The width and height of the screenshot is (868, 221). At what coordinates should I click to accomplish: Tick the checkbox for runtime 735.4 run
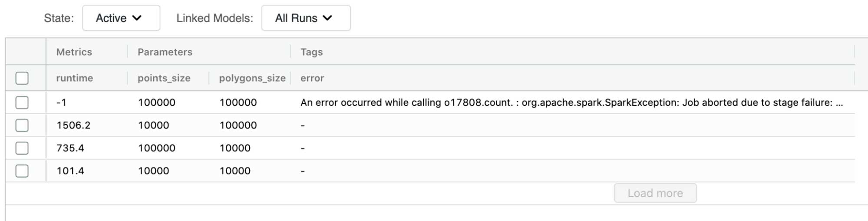22,148
